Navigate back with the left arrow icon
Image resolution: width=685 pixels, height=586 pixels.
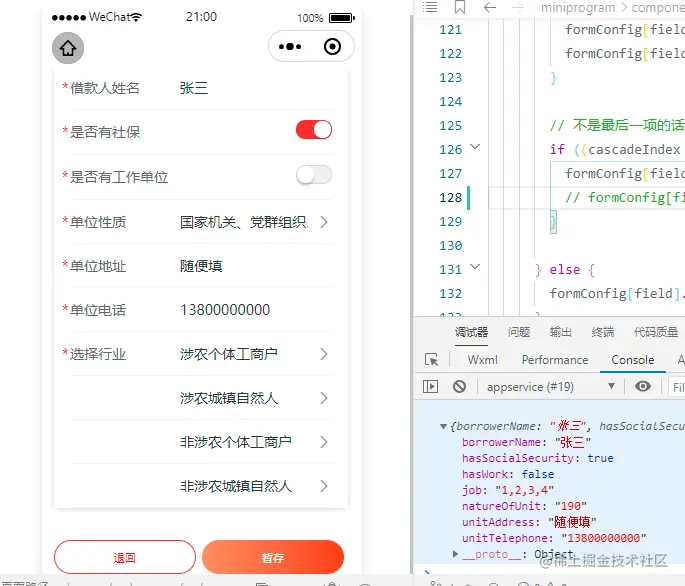(490, 7)
